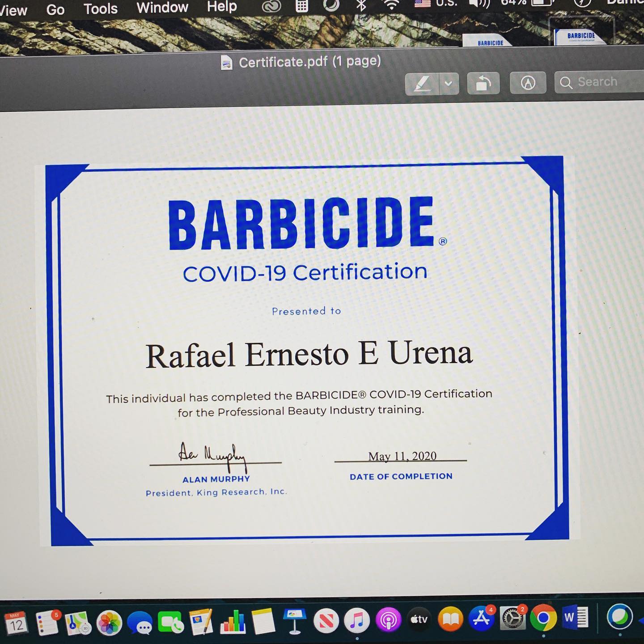Viewport: 644px width, 644px height.
Task: Open the Help menu
Action: point(222,7)
